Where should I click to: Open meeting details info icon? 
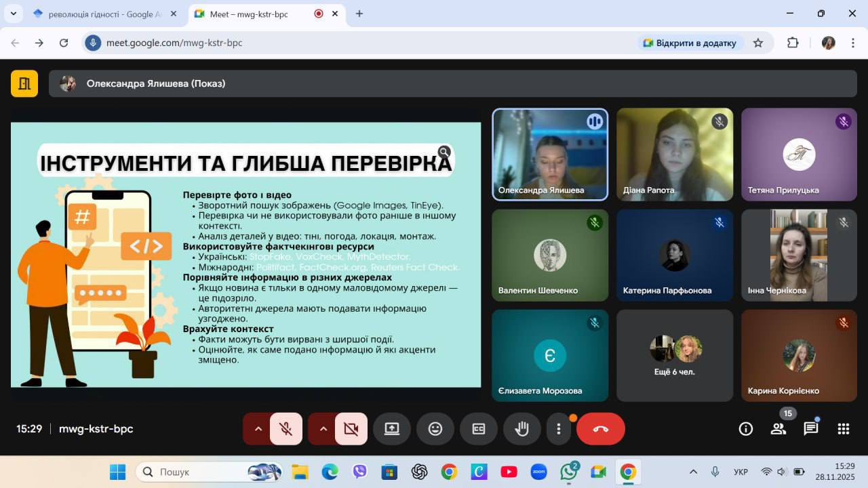[x=745, y=429]
